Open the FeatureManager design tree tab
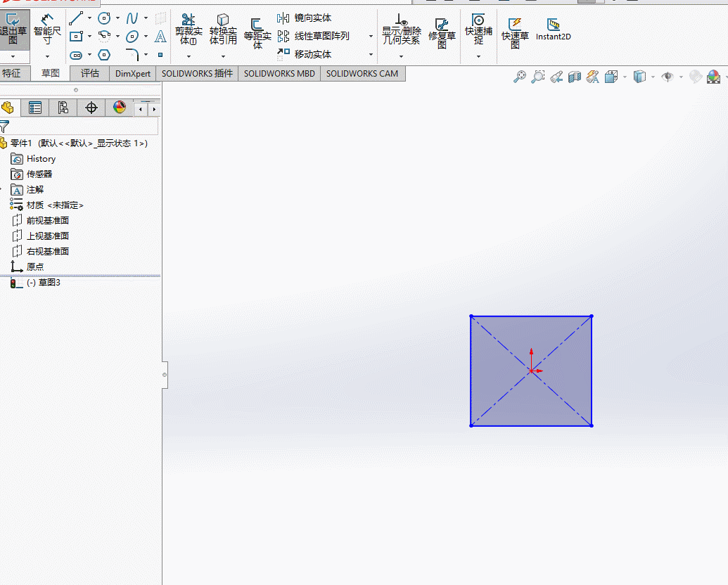Viewport: 728px width, 585px height. click(8, 108)
